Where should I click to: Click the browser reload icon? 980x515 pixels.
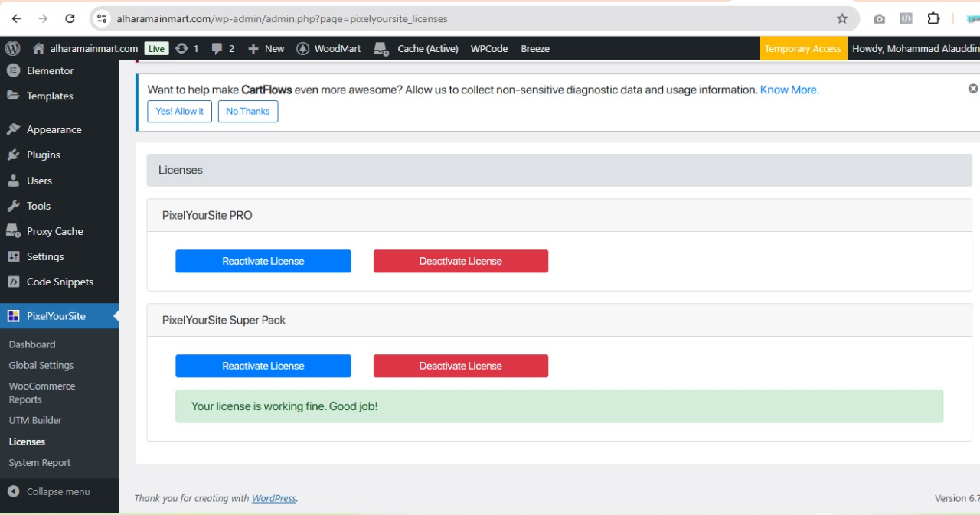tap(70, 18)
